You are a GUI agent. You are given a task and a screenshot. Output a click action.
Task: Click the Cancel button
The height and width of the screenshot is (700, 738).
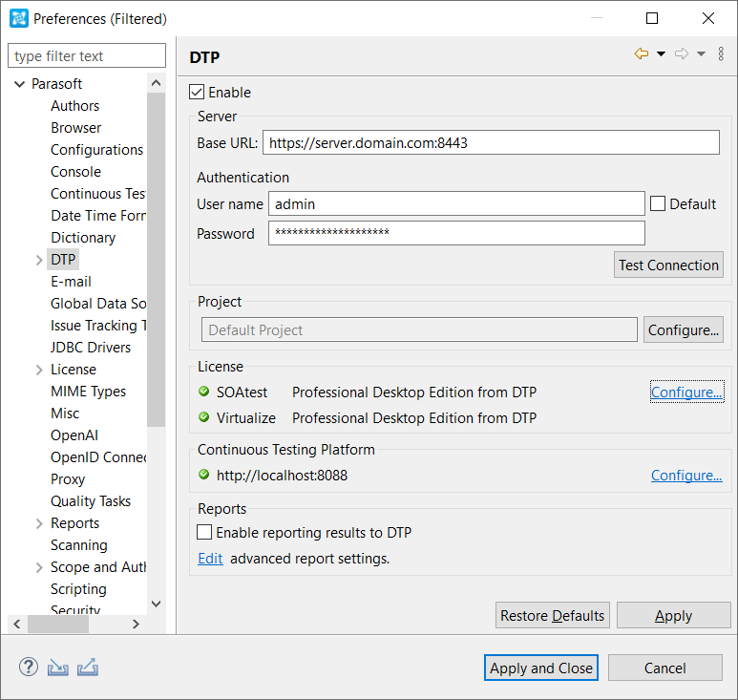click(x=665, y=668)
